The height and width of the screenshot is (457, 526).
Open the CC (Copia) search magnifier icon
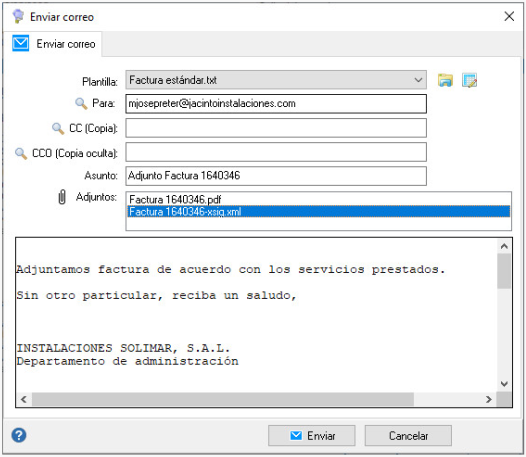tap(58, 128)
